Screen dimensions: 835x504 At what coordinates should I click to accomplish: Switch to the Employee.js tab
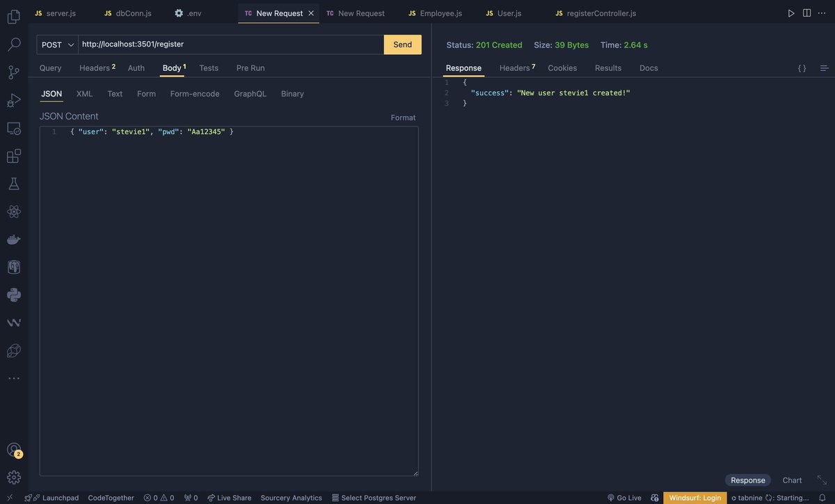pyautogui.click(x=435, y=13)
